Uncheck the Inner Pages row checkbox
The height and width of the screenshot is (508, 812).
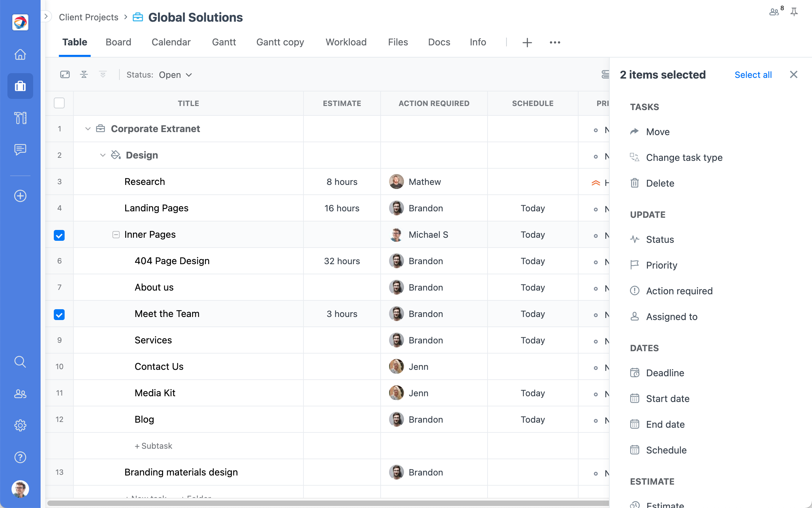(59, 235)
